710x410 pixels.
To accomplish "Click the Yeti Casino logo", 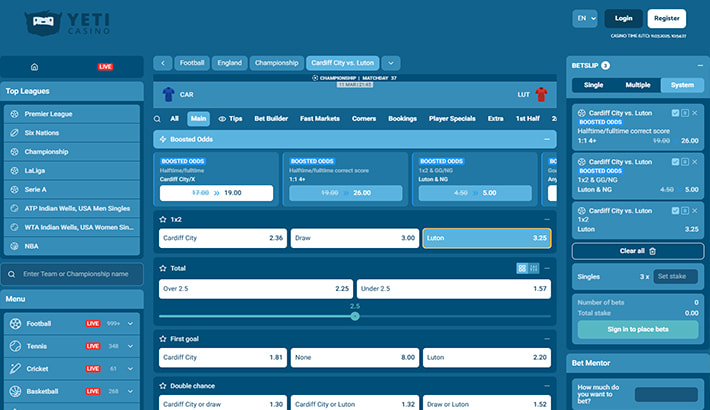I will 67,23.
